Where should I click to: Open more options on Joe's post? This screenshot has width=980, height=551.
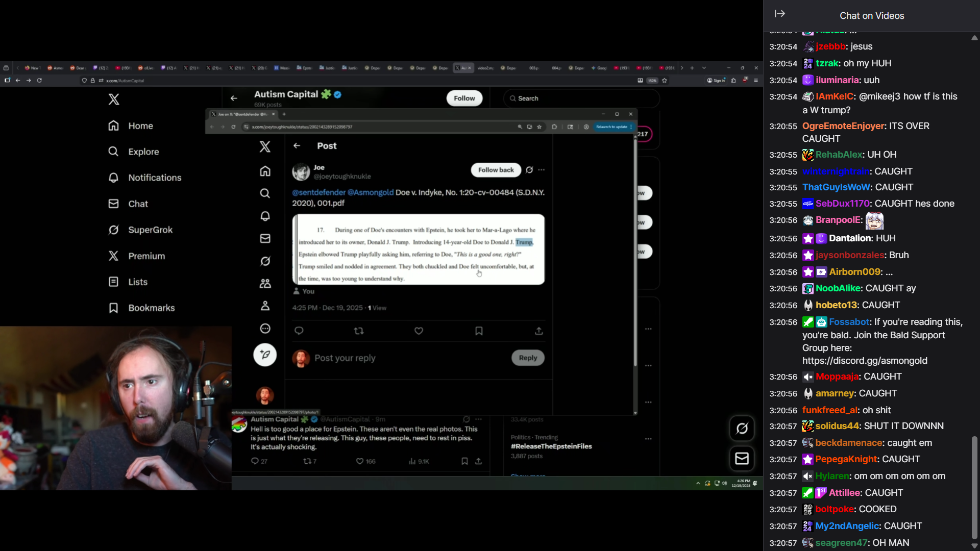point(542,170)
